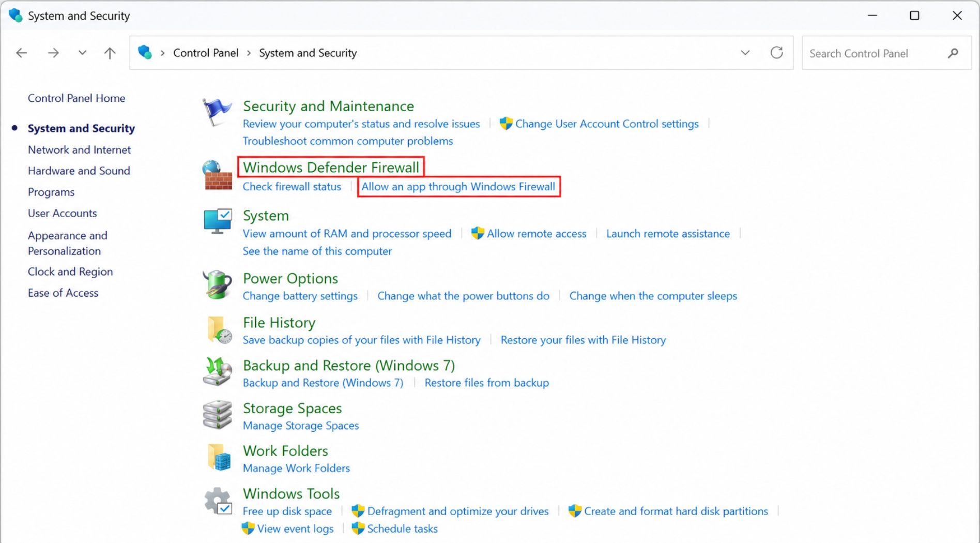Click the search magnifier icon

click(953, 53)
